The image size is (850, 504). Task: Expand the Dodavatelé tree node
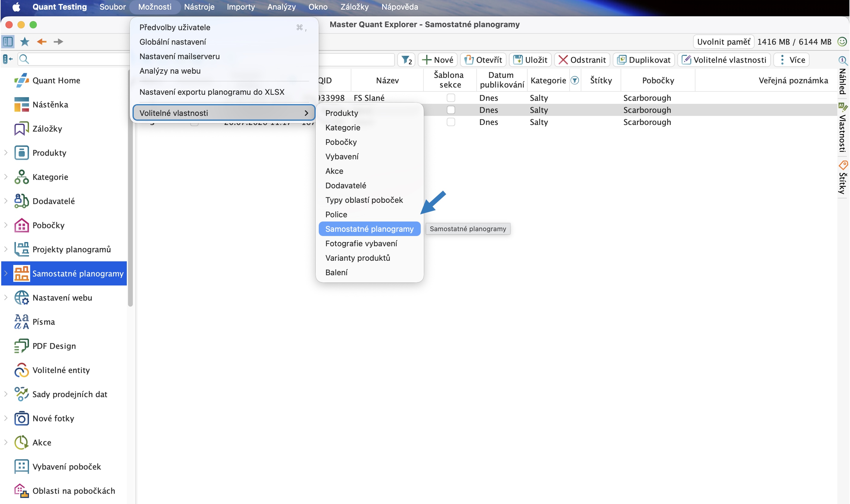click(x=6, y=201)
